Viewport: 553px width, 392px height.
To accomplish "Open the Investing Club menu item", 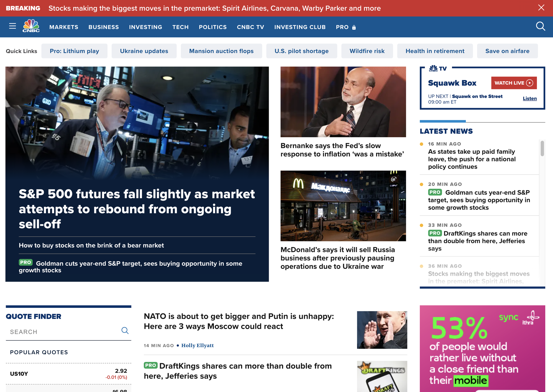I will pos(300,27).
